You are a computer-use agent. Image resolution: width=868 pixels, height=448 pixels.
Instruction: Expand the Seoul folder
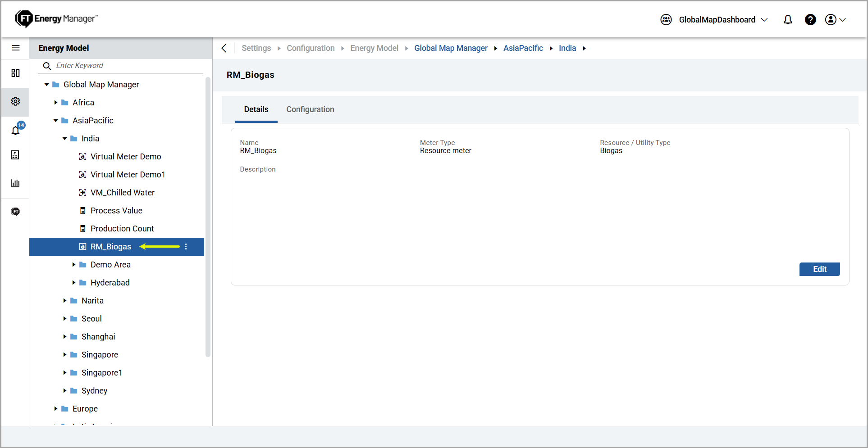[64, 319]
